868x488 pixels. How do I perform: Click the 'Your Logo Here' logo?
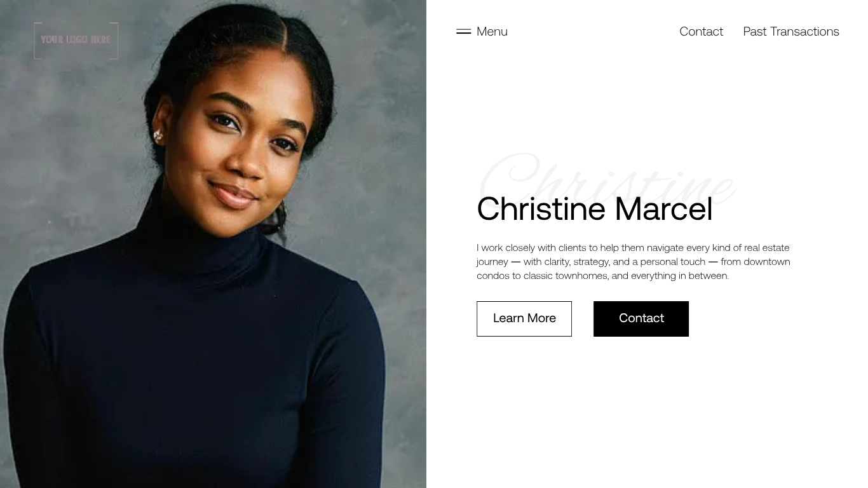click(x=76, y=41)
